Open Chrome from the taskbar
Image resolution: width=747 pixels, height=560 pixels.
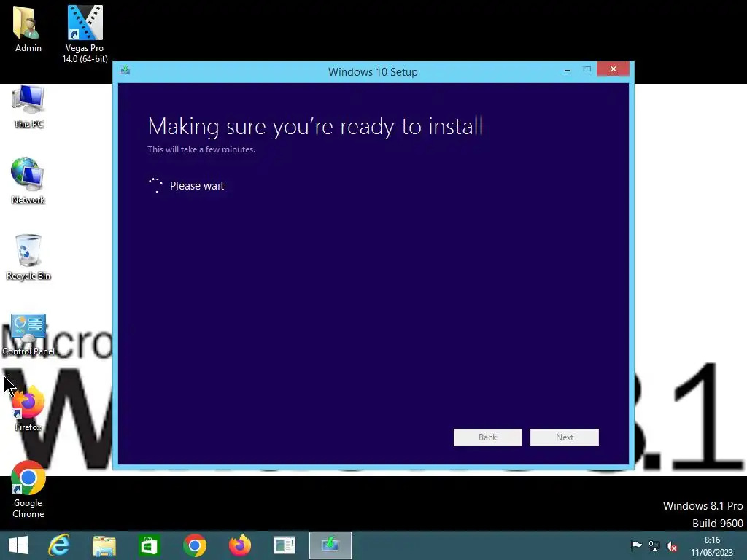(x=194, y=545)
